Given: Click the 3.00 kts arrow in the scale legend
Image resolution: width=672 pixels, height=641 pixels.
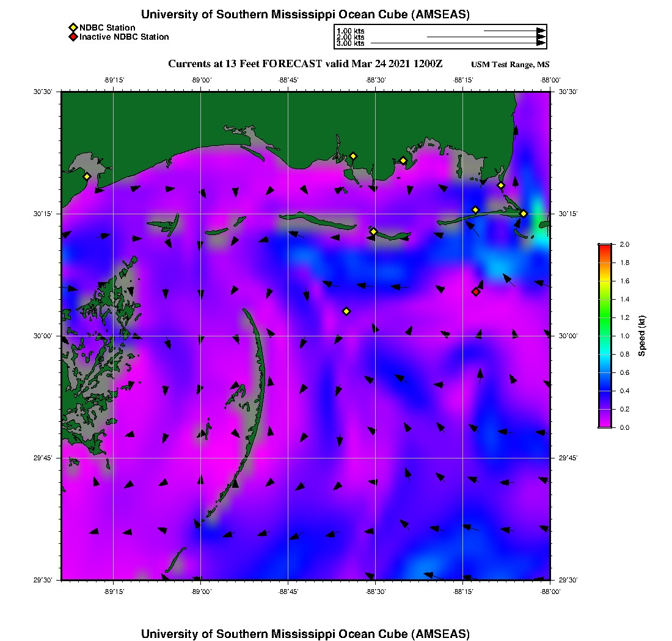Looking at the screenshot, I should (x=458, y=43).
